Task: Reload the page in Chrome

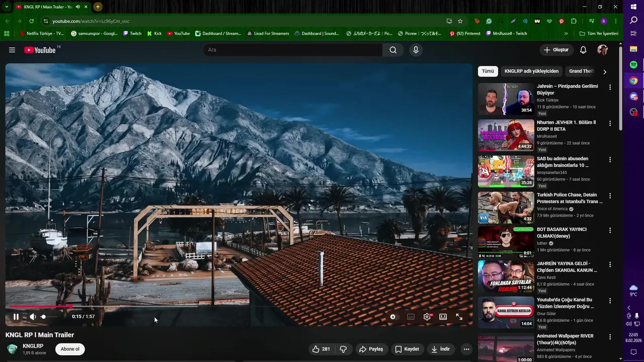Action: click(31, 21)
